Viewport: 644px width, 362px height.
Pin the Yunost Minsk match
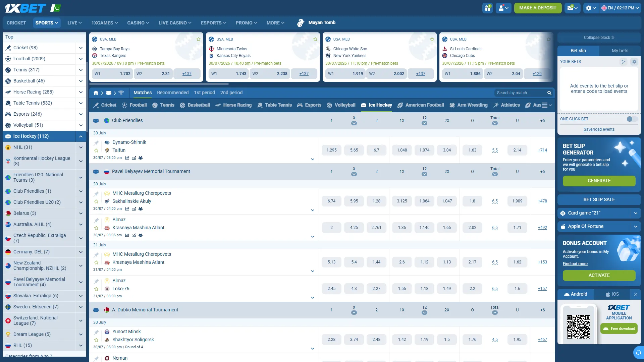coord(96,332)
